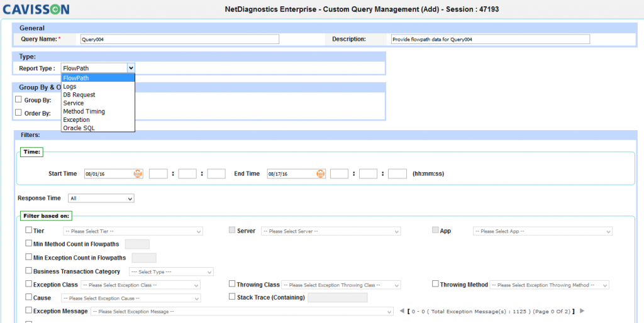Click the End Time minutes box
The image size is (644, 323).
click(x=368, y=173)
